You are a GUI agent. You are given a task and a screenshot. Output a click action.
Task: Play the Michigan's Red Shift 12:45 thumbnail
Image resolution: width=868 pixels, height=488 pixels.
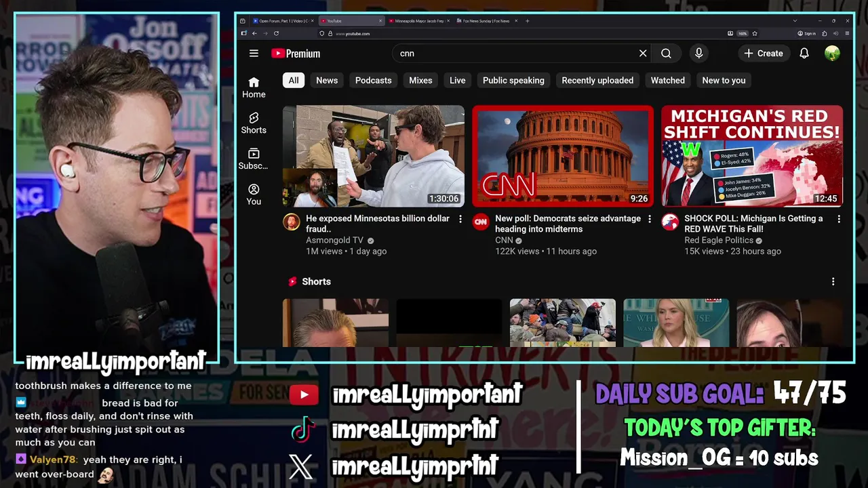click(x=752, y=156)
